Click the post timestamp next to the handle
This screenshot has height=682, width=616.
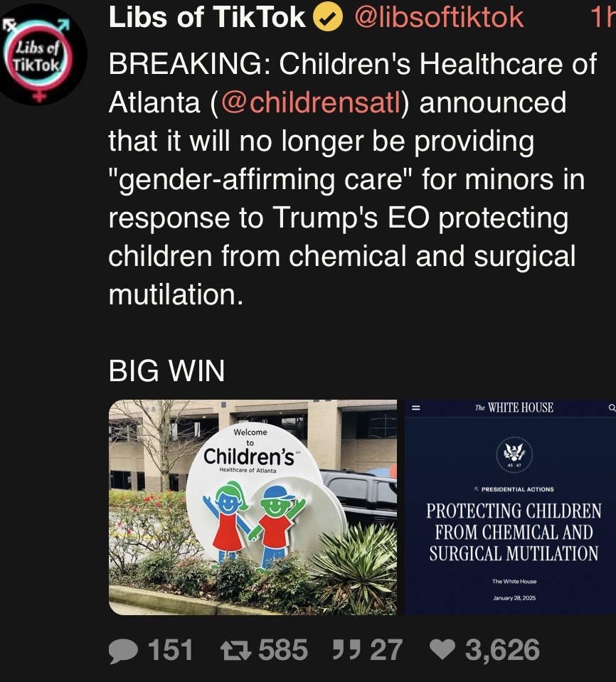(x=604, y=18)
